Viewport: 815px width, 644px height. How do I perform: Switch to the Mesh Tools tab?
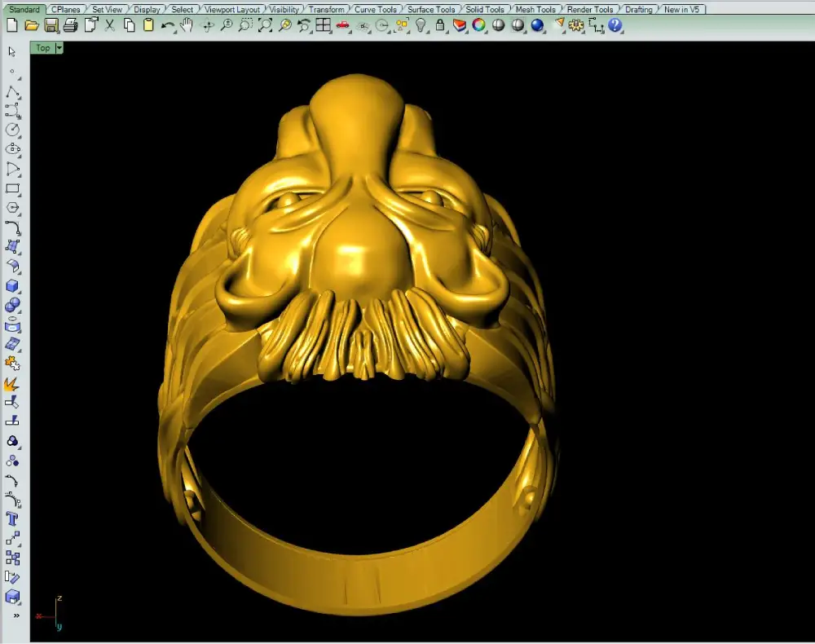[535, 9]
